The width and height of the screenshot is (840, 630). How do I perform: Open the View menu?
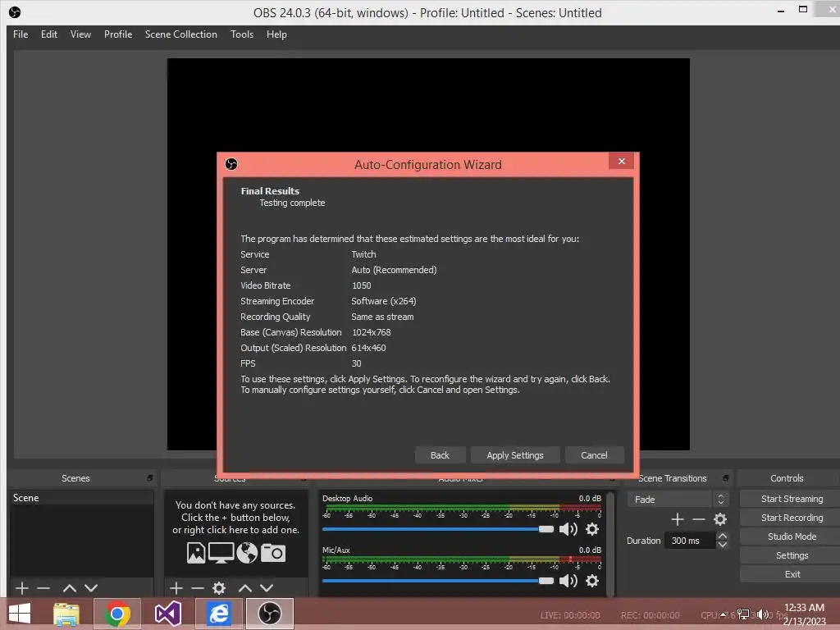coord(80,34)
